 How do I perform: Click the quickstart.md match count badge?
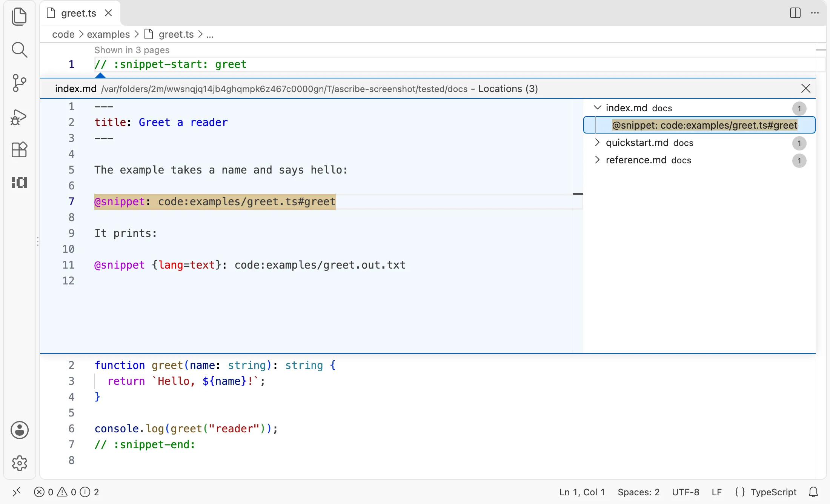799,143
